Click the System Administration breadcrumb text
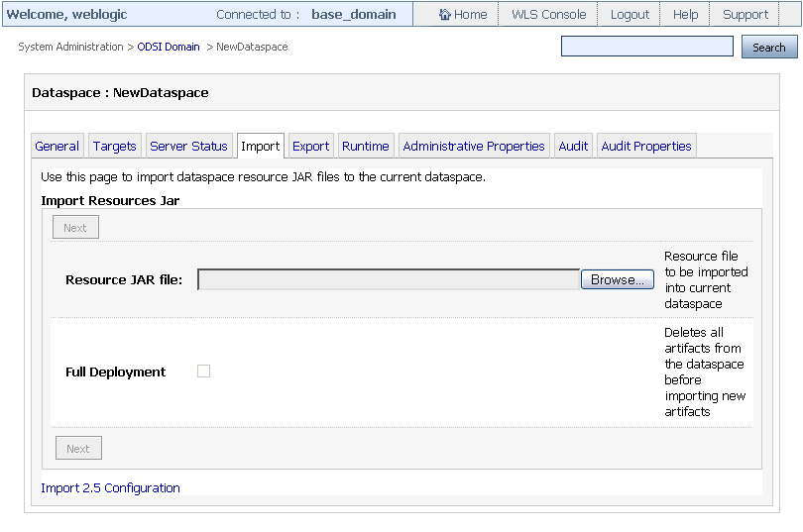The height and width of the screenshot is (532, 803). 70,47
